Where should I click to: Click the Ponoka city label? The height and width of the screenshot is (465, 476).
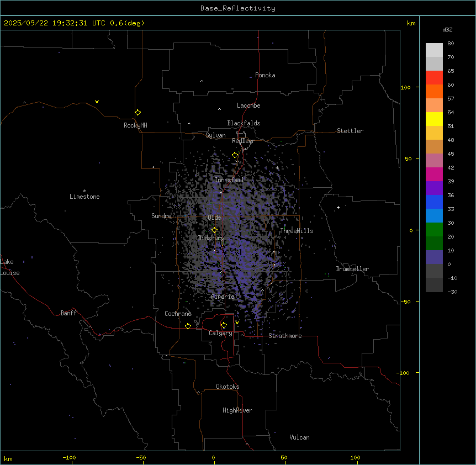pyautogui.click(x=265, y=75)
